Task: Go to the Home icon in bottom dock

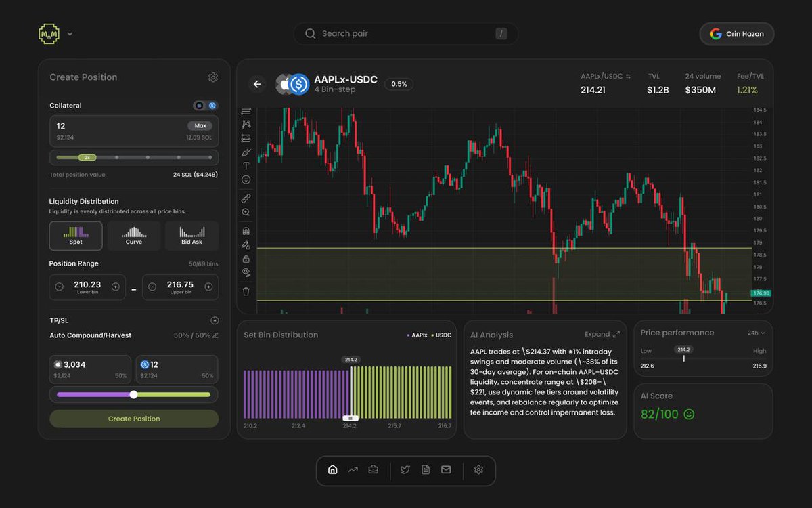Action: pos(332,469)
